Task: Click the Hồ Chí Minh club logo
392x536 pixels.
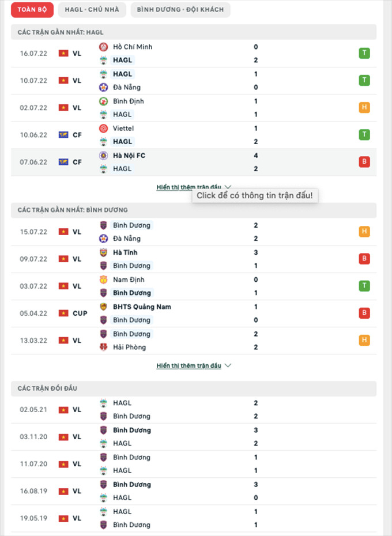Action: pyautogui.click(x=104, y=47)
